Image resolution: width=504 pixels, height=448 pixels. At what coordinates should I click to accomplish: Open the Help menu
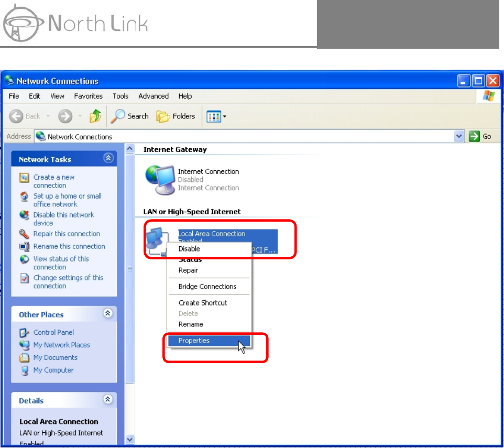tap(185, 96)
